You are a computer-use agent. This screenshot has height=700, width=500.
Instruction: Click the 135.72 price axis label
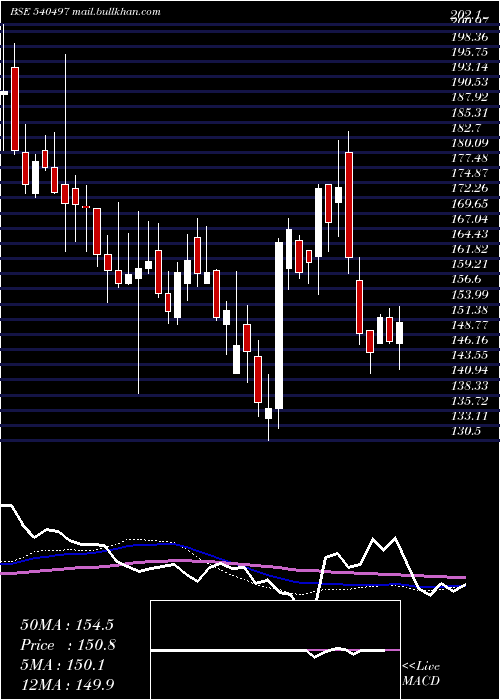[x=469, y=400]
